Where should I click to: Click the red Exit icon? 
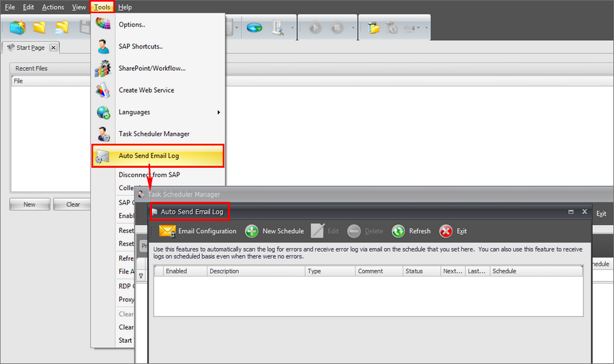[445, 231]
